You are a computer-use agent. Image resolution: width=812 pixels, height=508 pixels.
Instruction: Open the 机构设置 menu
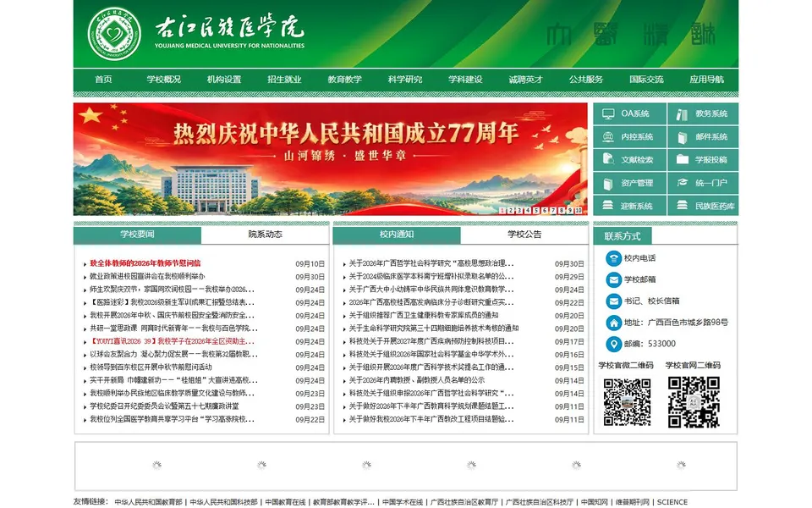(224, 80)
